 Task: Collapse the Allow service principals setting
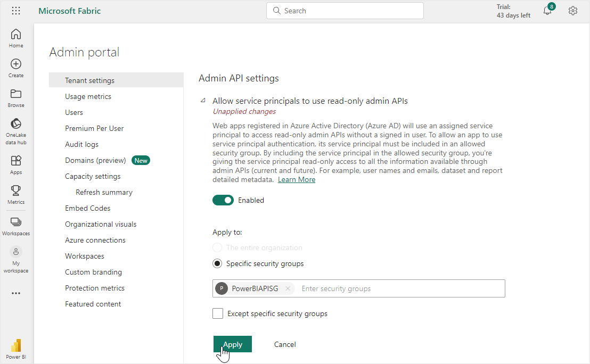[202, 101]
